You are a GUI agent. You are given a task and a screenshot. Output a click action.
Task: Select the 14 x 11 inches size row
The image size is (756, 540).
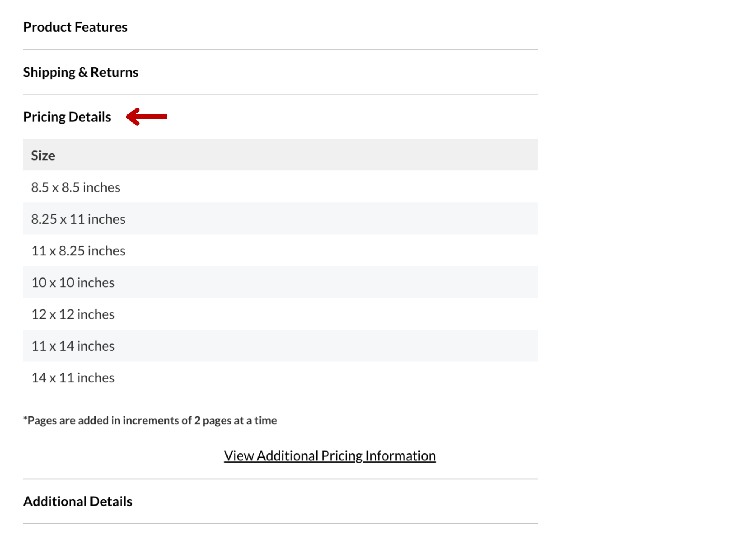pyautogui.click(x=73, y=377)
